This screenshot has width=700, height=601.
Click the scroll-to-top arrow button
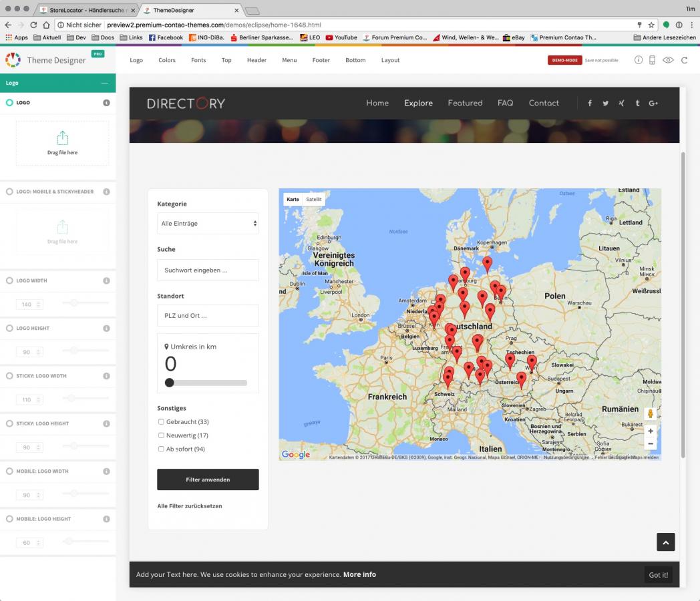pos(665,542)
